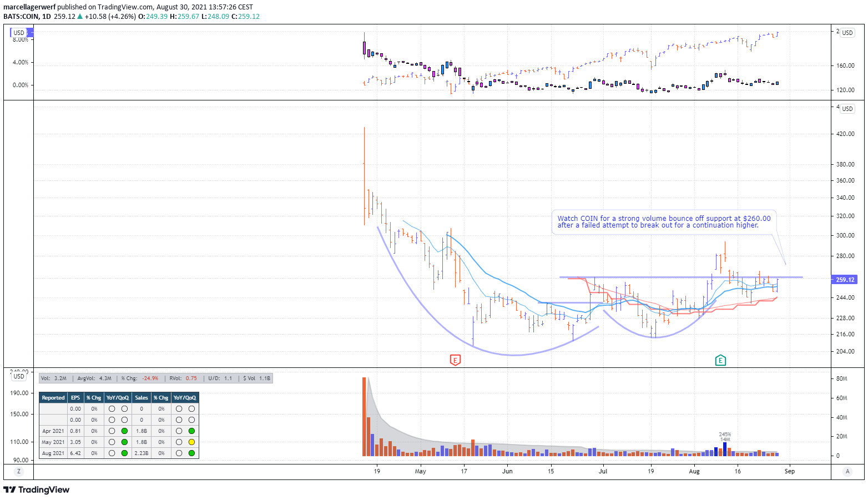
Task: Click the yellow Sales circle for May 2021
Action: 191,442
